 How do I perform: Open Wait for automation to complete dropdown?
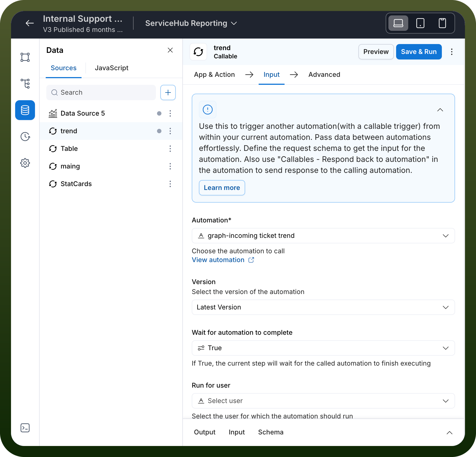323,348
